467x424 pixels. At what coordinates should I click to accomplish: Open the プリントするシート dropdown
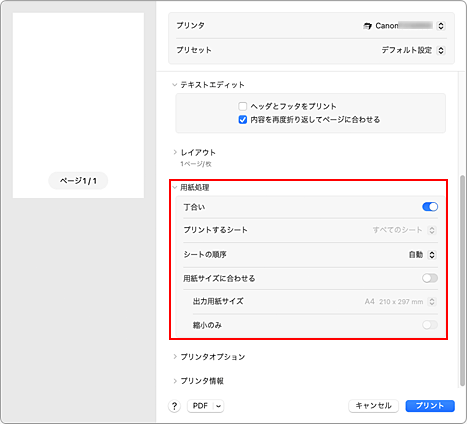coord(432,230)
